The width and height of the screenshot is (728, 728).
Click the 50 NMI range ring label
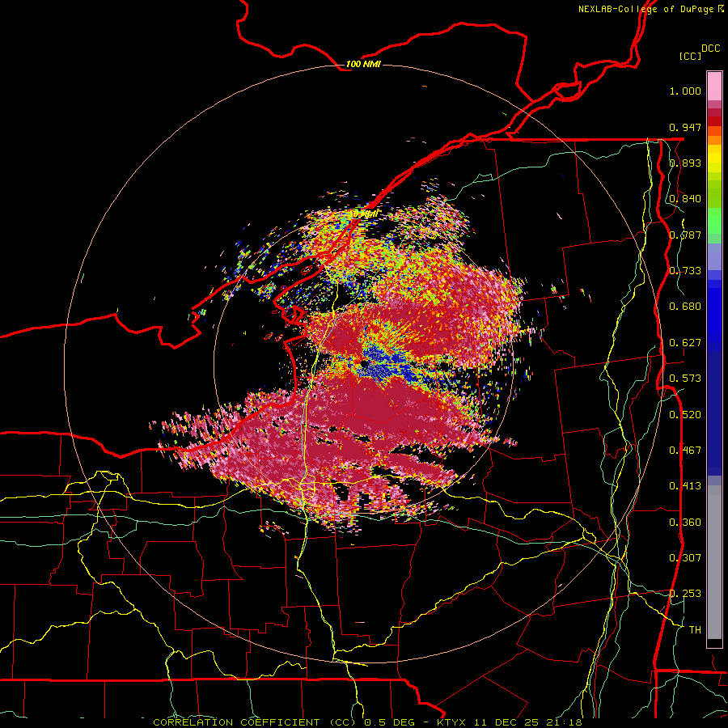click(363, 214)
